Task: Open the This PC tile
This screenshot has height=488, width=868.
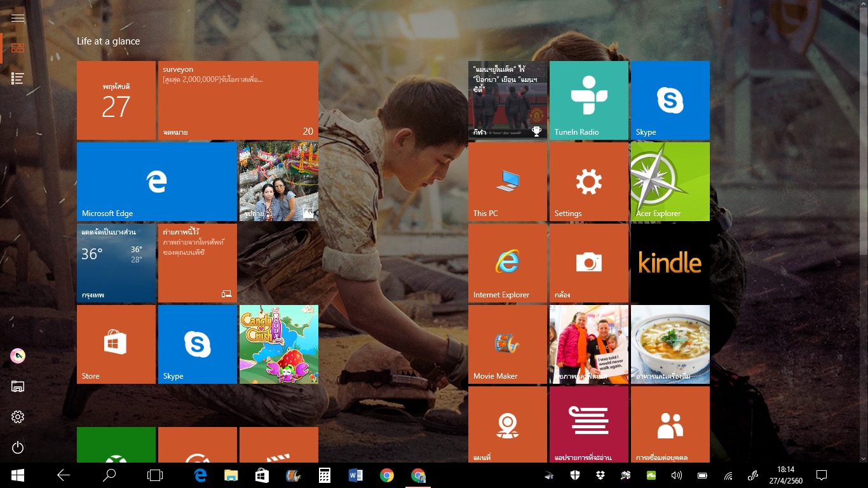Action: (508, 182)
